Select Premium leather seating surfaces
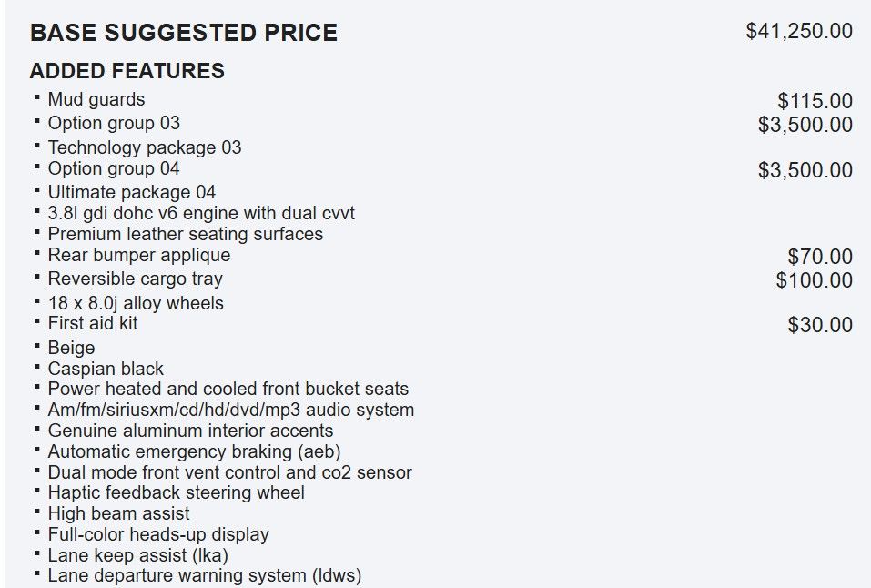Image resolution: width=871 pixels, height=588 pixels. (185, 234)
